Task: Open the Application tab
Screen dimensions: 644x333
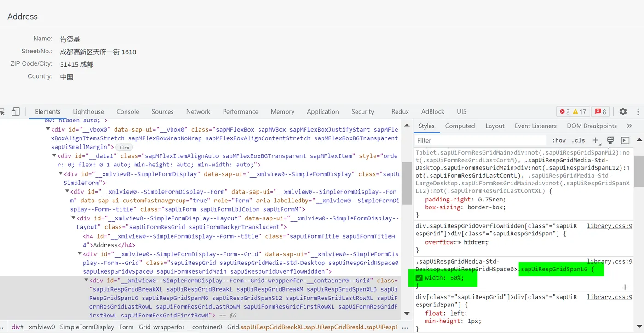Action: (323, 112)
